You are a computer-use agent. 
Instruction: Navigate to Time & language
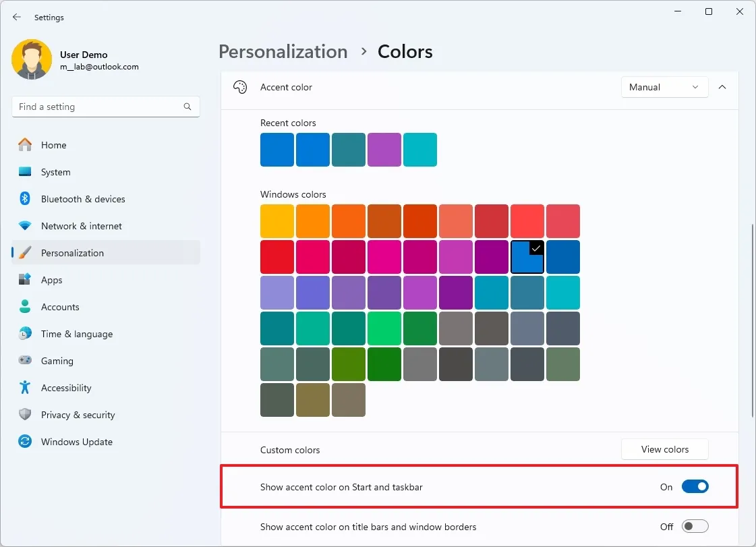[x=76, y=334]
